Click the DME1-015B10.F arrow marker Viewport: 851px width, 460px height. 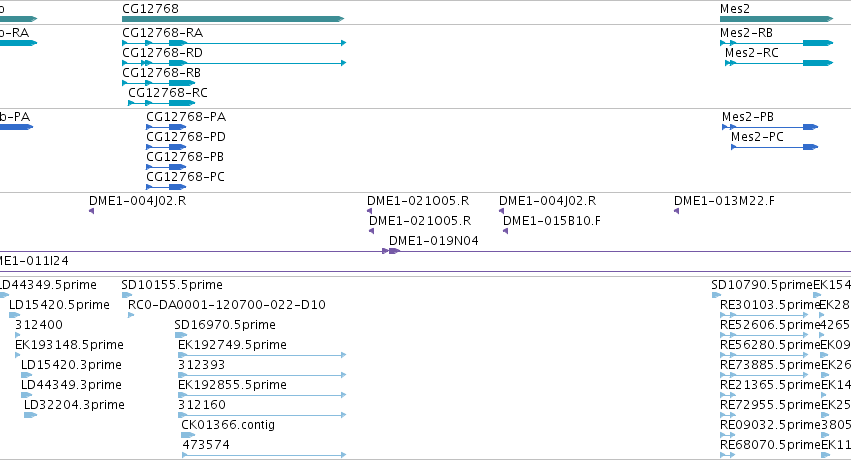click(x=506, y=231)
